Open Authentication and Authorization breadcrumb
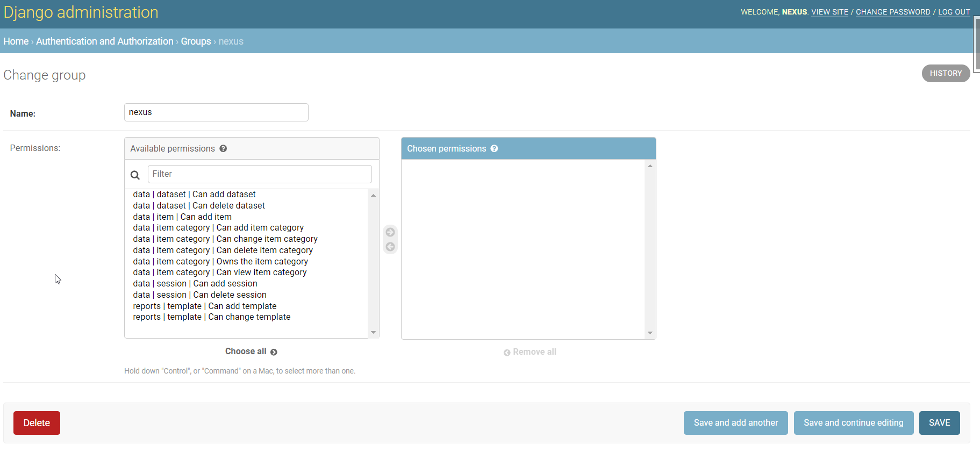Image resolution: width=980 pixels, height=452 pixels. 105,41
